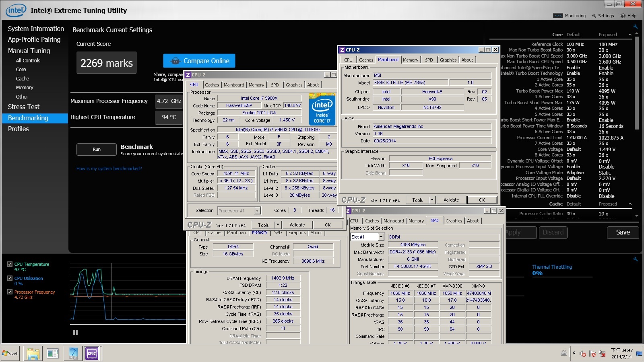Screen dimensions: 644x362
Task: Click the title icon of the CPU-Z SPD window
Action: coord(348,210)
